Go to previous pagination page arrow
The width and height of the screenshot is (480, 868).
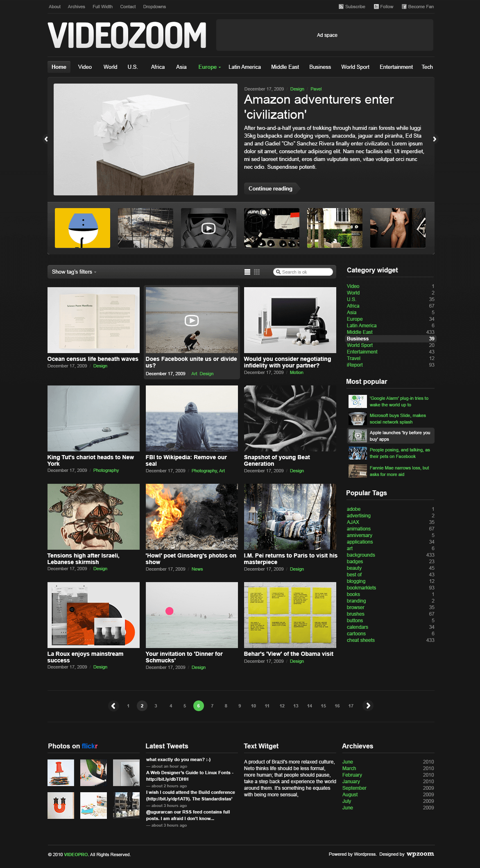113,706
